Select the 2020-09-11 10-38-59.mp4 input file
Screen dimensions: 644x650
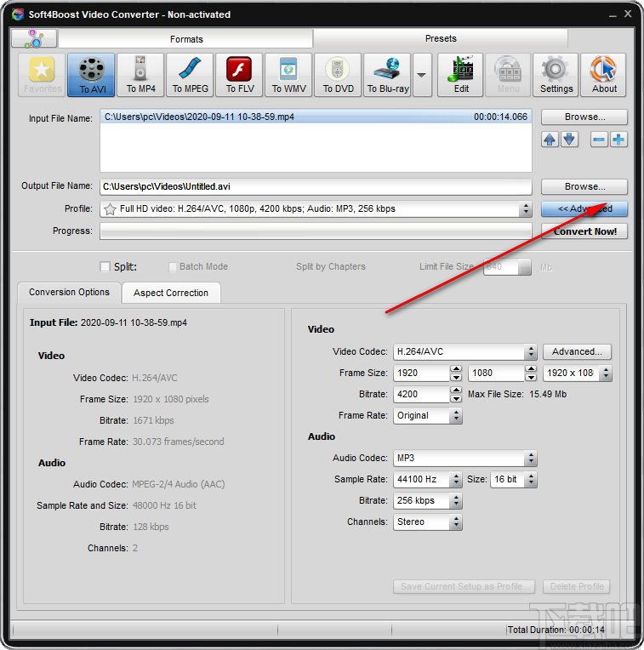pos(316,117)
